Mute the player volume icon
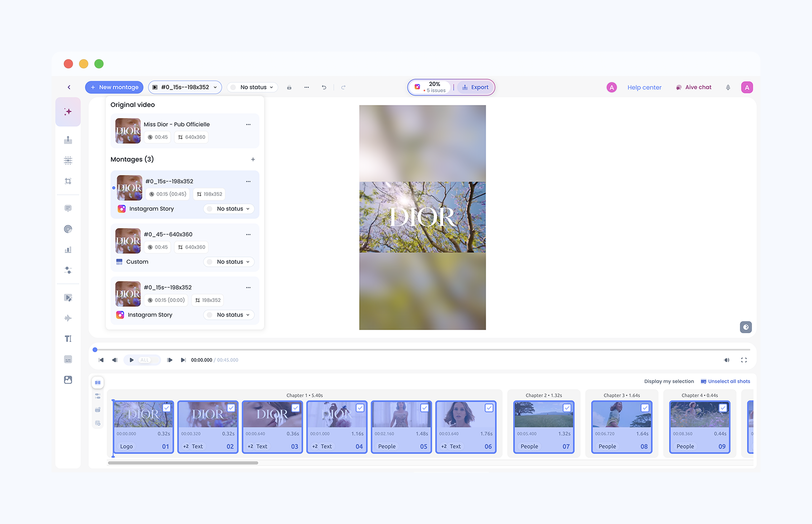 tap(726, 360)
